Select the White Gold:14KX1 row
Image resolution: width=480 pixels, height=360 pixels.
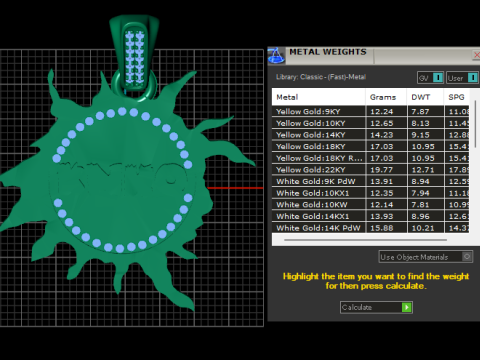(371, 216)
